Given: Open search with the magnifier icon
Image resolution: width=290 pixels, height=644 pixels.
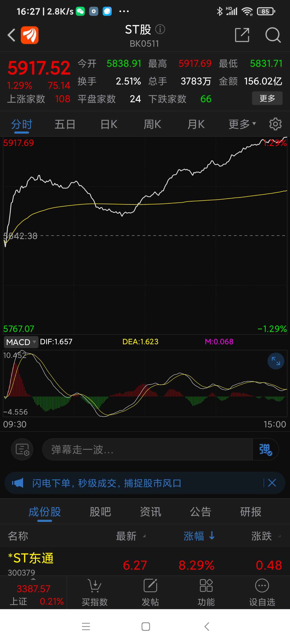Looking at the screenshot, I should tap(273, 35).
